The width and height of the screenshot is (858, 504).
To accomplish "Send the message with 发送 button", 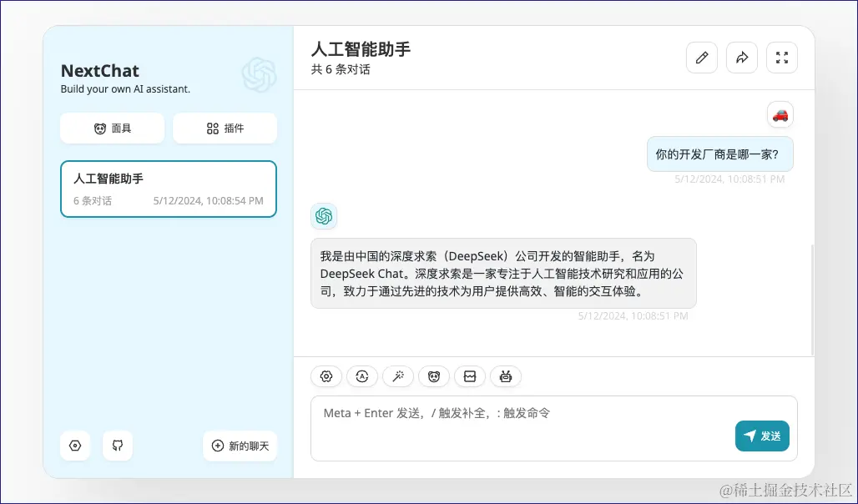I will coord(762,436).
